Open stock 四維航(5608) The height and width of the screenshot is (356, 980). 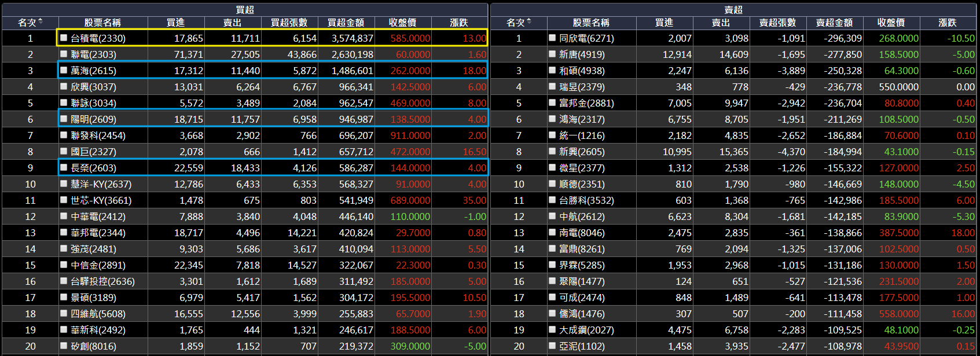pos(98,314)
